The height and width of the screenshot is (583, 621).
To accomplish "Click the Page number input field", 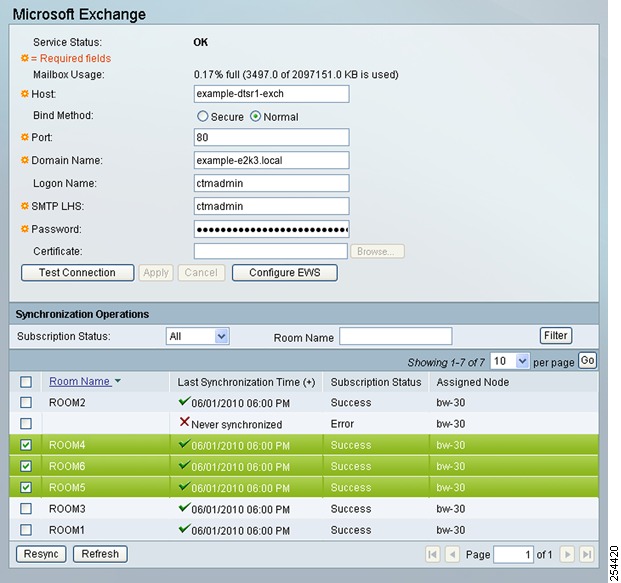I will (x=513, y=554).
